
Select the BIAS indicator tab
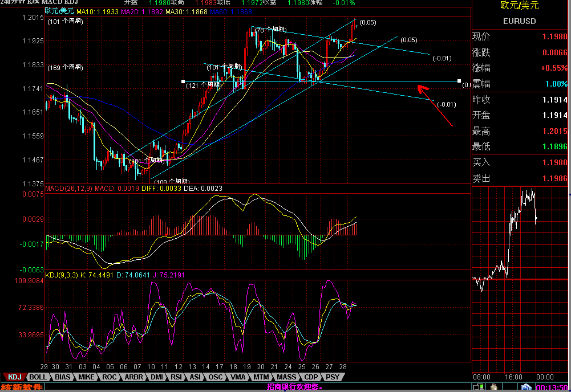62,377
